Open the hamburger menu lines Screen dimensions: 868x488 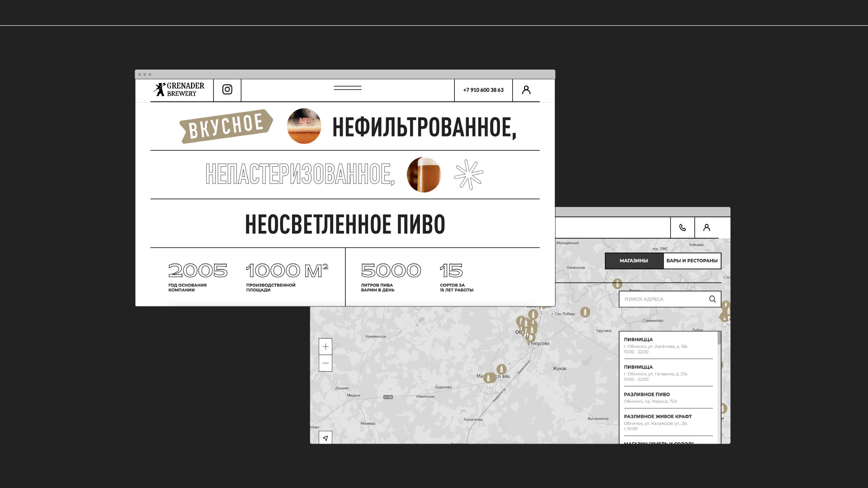(x=347, y=88)
